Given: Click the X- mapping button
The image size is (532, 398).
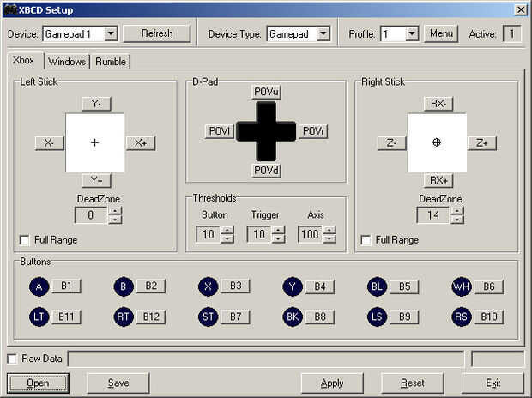Looking at the screenshot, I should pos(50,143).
